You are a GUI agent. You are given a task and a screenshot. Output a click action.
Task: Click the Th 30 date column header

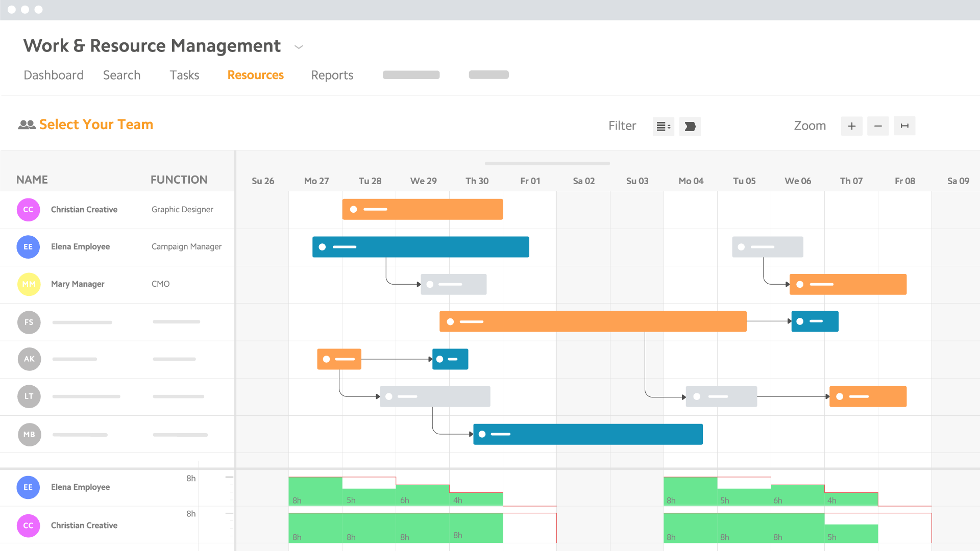477,181
